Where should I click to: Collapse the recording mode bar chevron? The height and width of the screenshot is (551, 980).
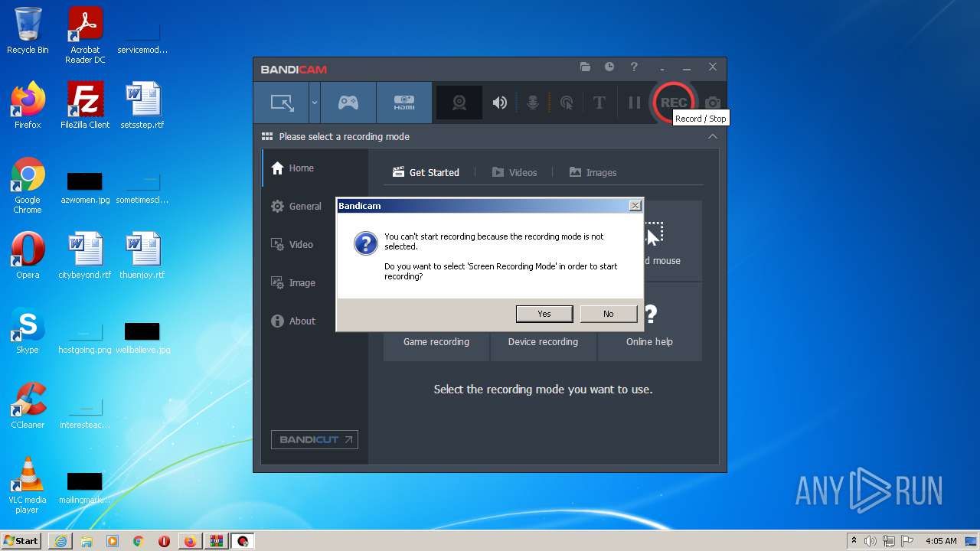[713, 136]
